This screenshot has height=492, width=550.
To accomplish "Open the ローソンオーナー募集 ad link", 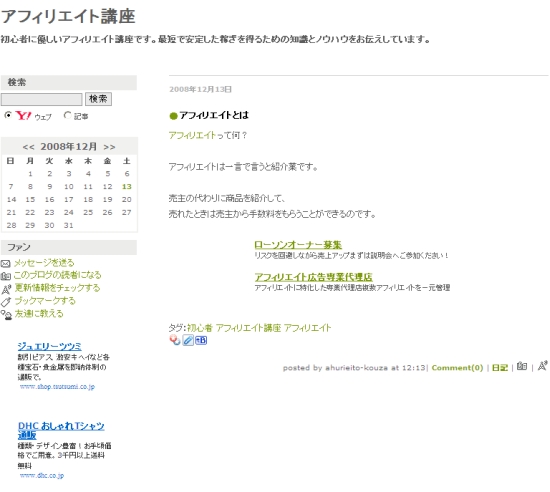I will 298,244.
